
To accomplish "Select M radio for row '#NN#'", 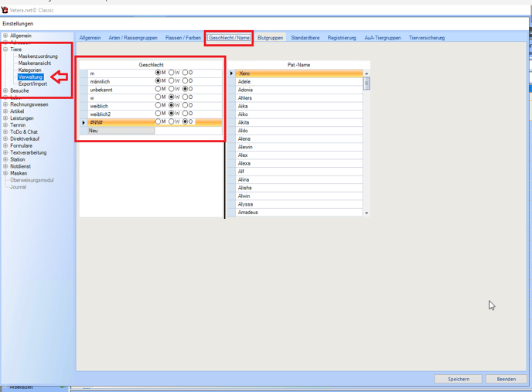I will (x=158, y=121).
